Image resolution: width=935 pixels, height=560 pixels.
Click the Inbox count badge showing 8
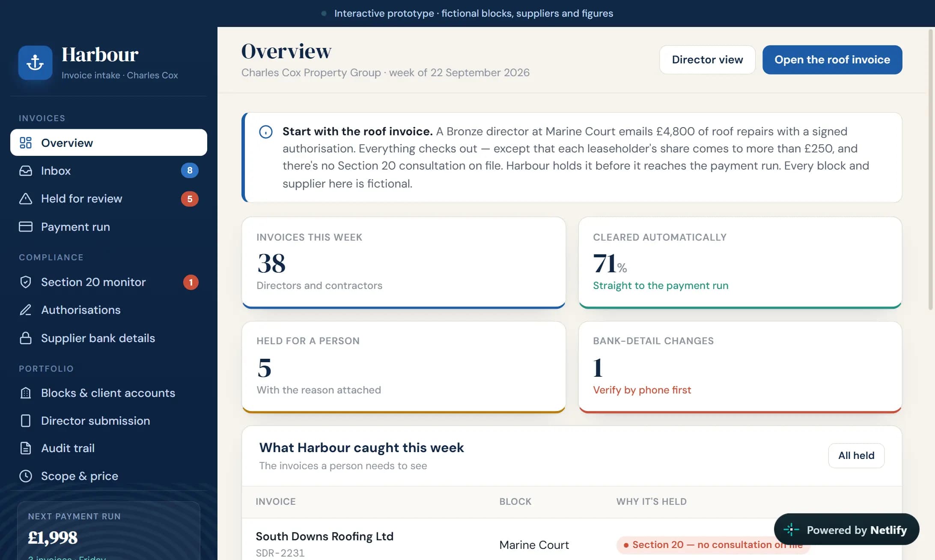tap(190, 170)
